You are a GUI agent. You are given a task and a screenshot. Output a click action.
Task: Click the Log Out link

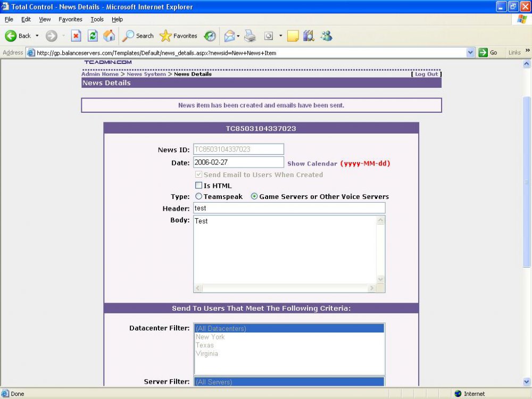[x=426, y=74]
